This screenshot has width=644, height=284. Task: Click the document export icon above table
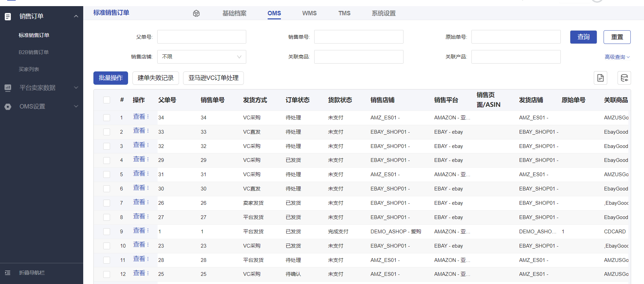(601, 78)
